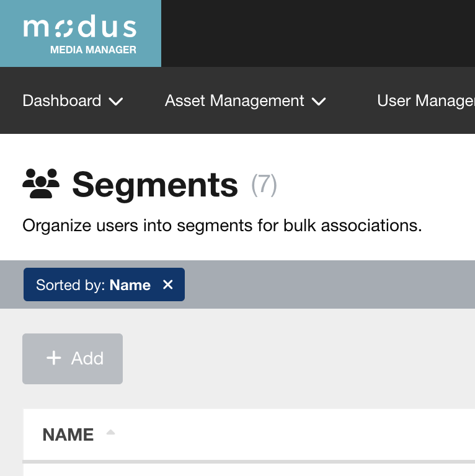Click the Modus logo wordmark
This screenshot has height=476, width=475.
[80, 28]
